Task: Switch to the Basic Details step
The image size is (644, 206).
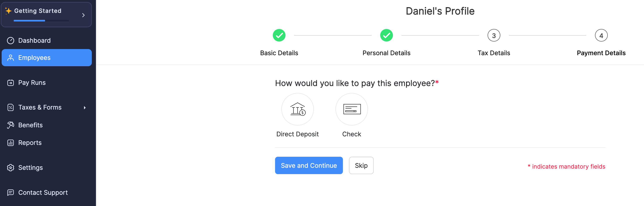Action: [x=279, y=35]
